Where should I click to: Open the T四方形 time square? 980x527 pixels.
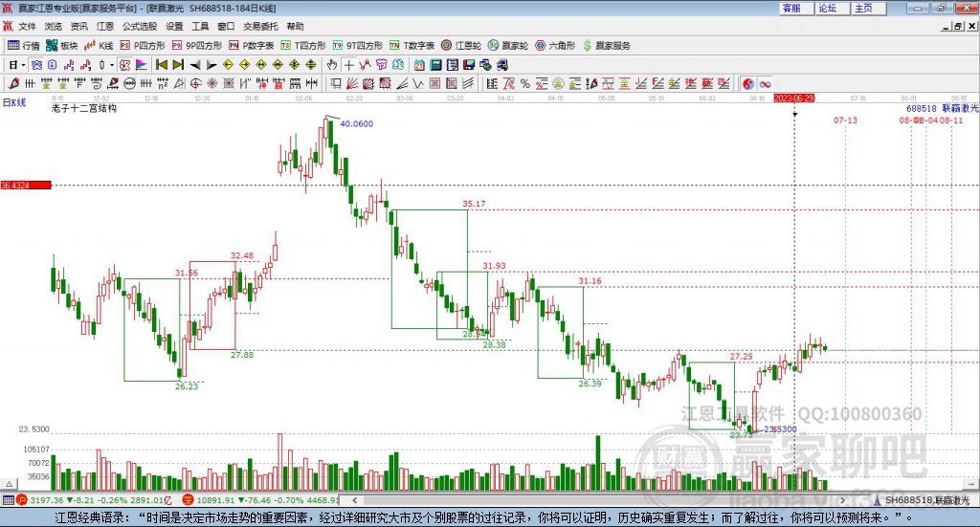coord(303,46)
